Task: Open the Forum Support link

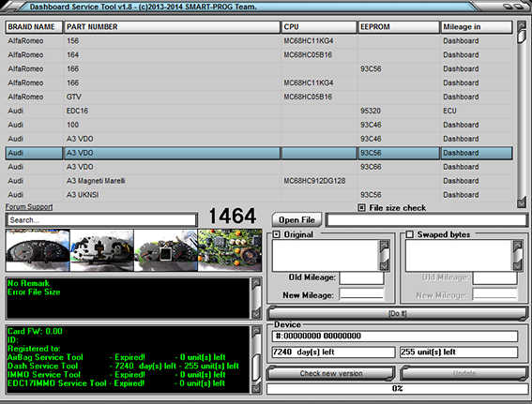Action: (29, 207)
